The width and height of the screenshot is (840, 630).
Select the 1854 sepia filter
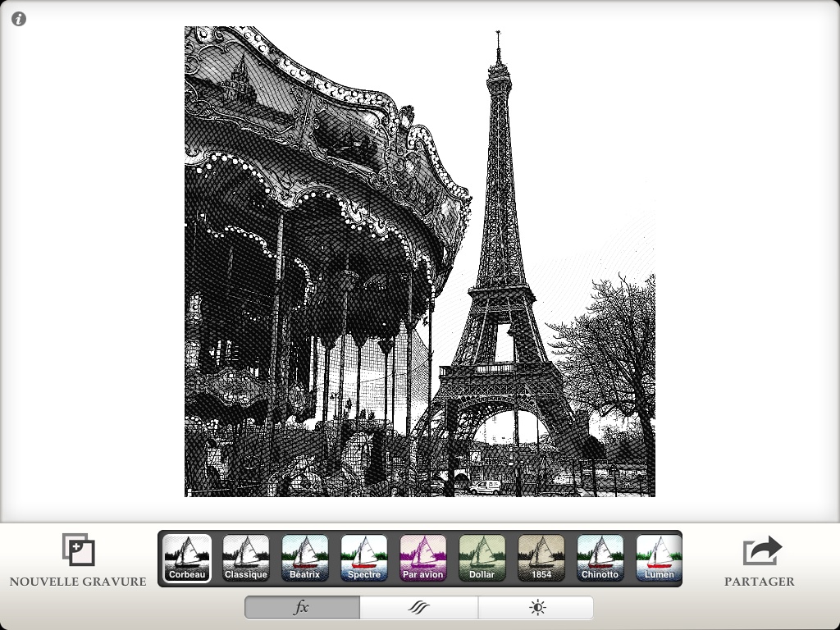click(541, 558)
